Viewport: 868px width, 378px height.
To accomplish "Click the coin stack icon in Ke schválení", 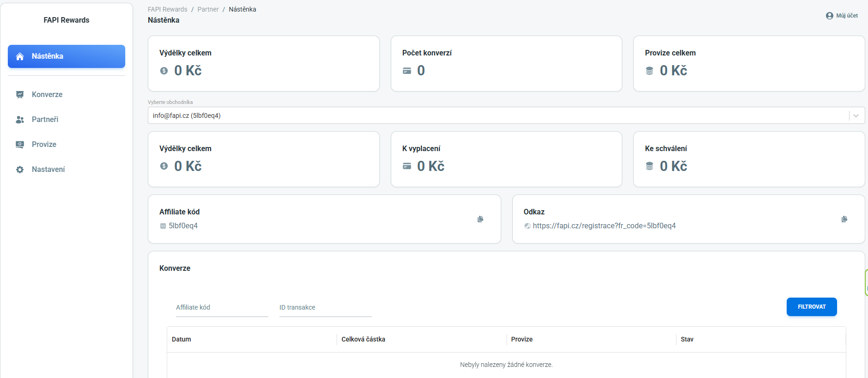I will click(x=649, y=166).
